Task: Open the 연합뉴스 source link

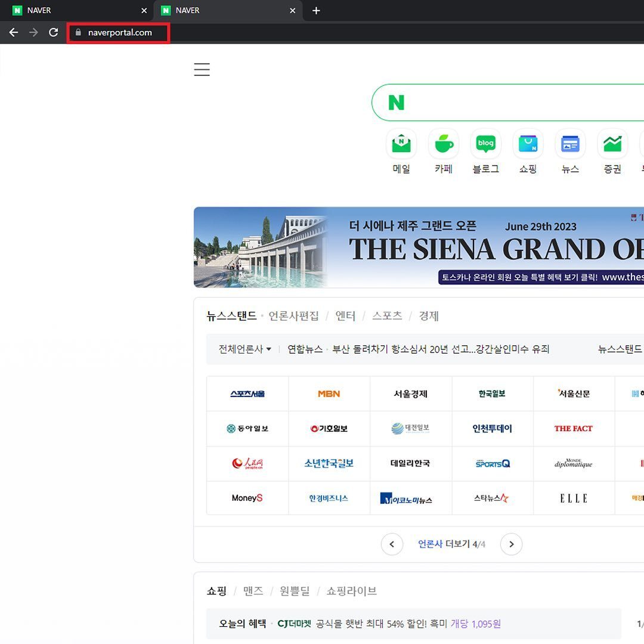Action: pyautogui.click(x=305, y=349)
